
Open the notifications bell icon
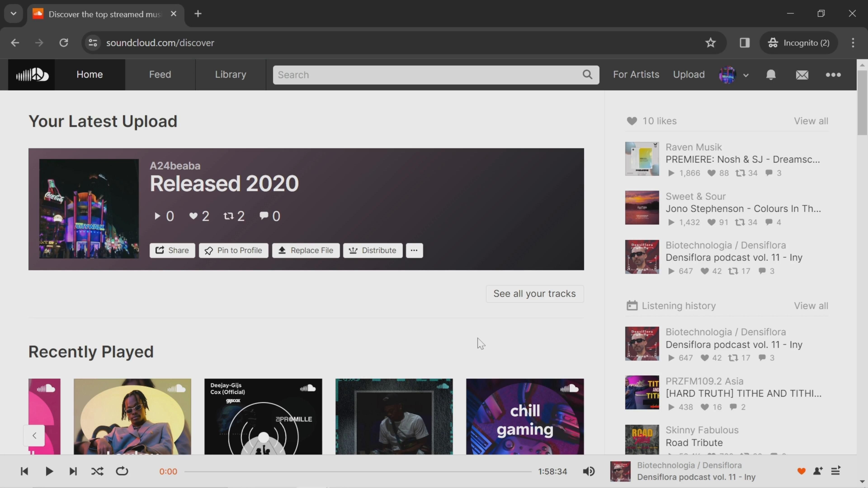click(771, 75)
